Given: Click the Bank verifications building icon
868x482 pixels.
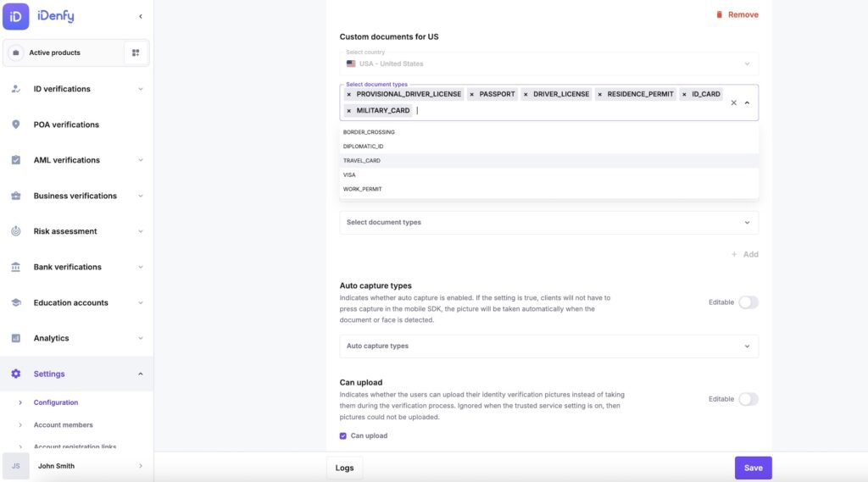Looking at the screenshot, I should pyautogui.click(x=16, y=267).
